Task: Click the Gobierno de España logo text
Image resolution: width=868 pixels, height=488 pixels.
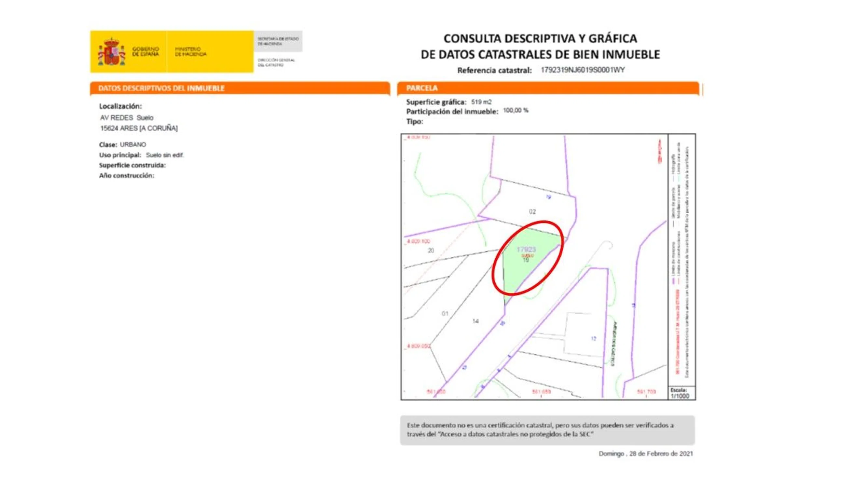Action: [x=145, y=51]
